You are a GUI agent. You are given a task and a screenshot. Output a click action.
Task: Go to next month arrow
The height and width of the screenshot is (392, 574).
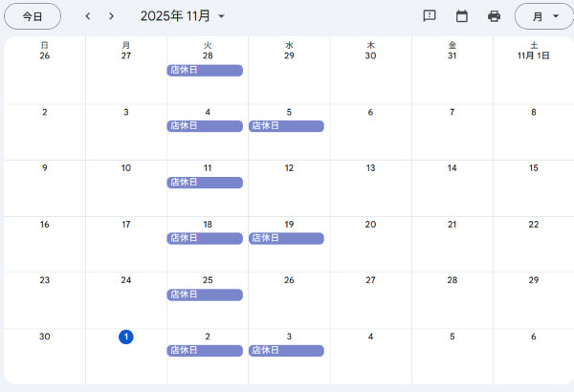(111, 16)
